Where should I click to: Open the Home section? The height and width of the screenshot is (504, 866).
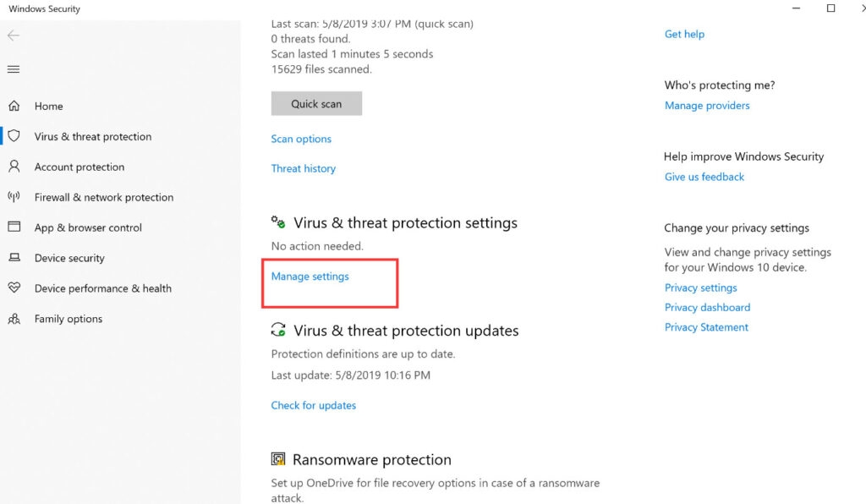pyautogui.click(x=48, y=106)
